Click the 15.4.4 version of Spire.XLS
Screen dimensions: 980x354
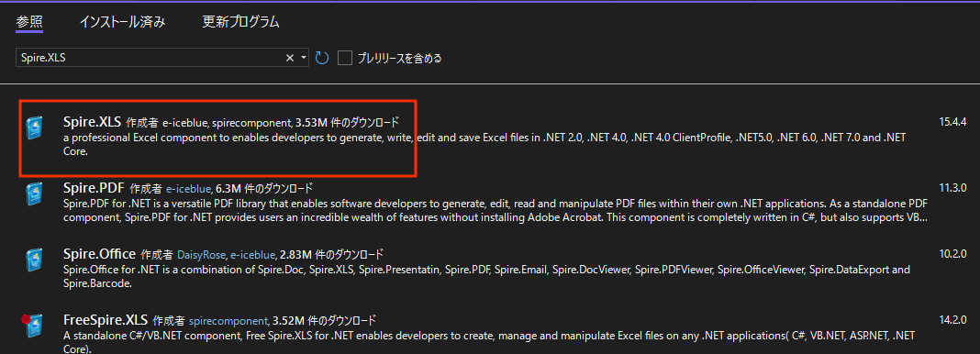click(952, 121)
